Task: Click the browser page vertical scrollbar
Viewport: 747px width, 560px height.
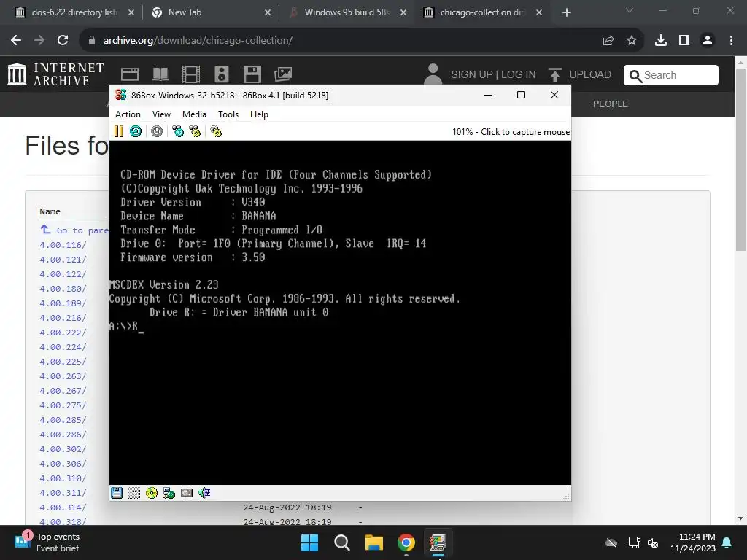Action: 741,160
